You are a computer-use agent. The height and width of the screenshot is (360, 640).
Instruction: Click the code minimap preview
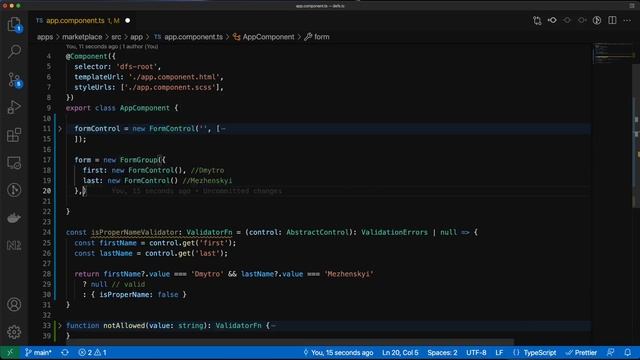point(612,53)
